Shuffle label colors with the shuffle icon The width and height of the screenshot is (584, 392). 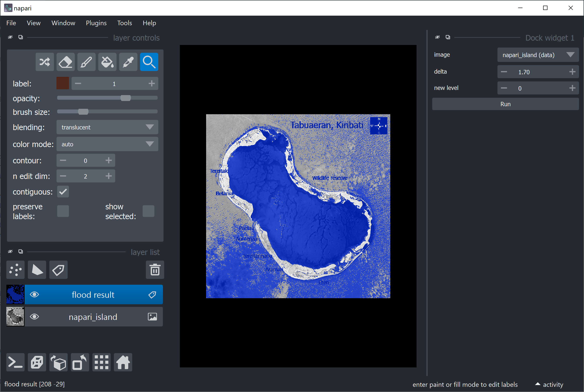[45, 62]
